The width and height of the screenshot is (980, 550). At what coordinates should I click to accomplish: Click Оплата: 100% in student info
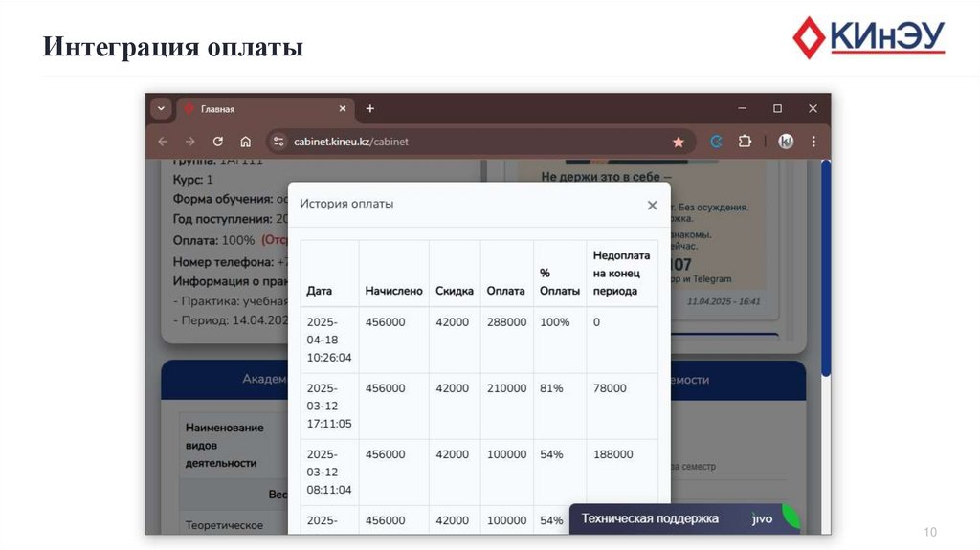pyautogui.click(x=213, y=241)
